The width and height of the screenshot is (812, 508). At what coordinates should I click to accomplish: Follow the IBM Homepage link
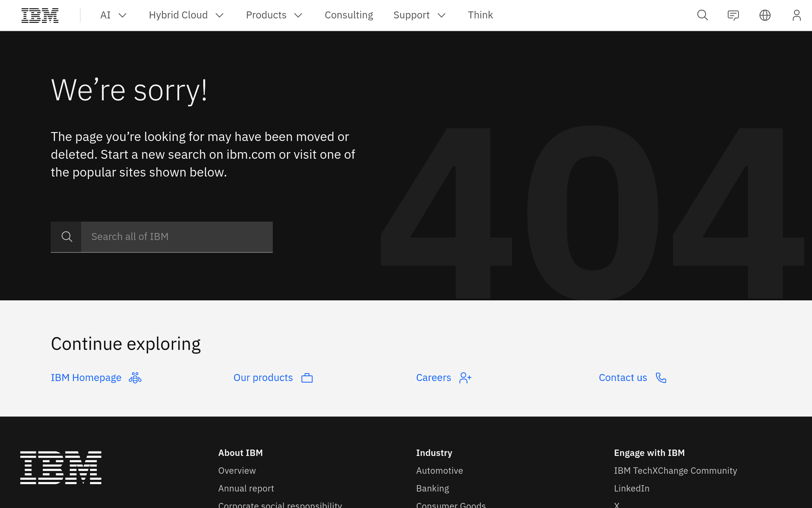pyautogui.click(x=86, y=378)
